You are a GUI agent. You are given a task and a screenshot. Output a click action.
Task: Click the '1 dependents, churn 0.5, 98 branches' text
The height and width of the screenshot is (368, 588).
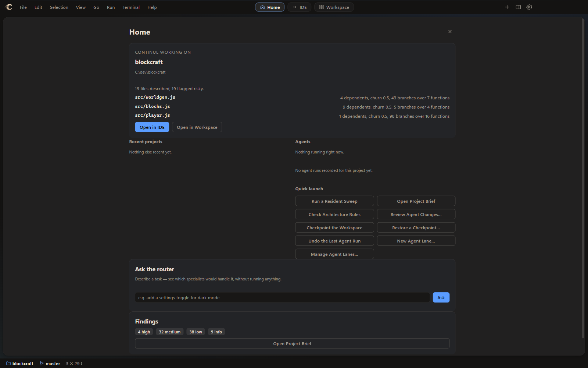(394, 116)
